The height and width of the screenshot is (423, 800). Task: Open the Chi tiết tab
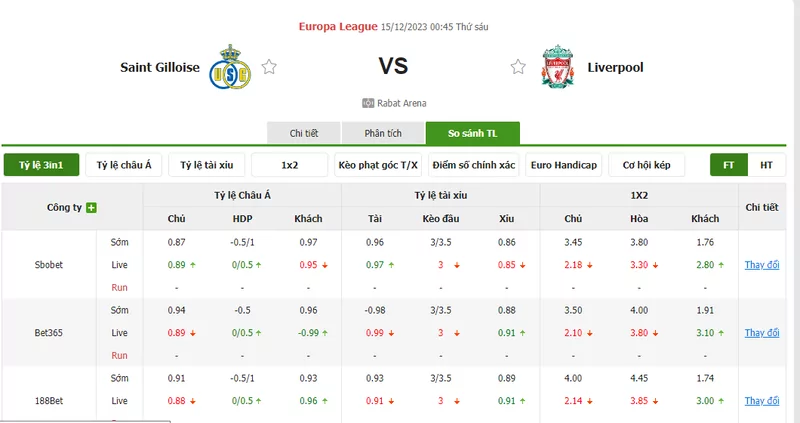(x=304, y=133)
